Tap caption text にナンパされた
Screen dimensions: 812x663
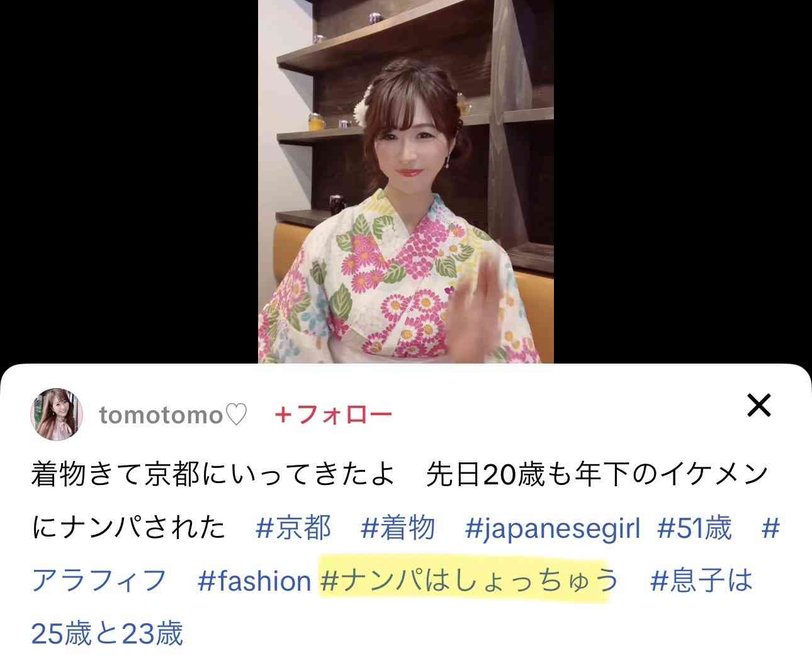pos(128,528)
